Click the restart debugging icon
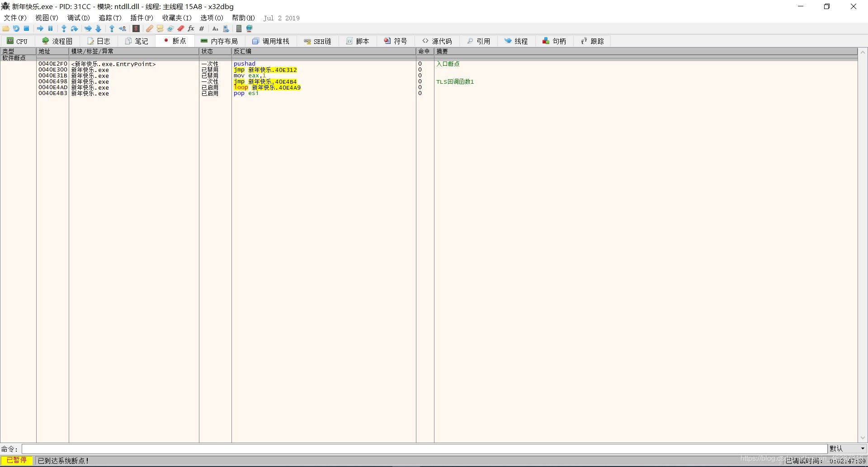Screen dimensions: 868x467 tap(16, 29)
